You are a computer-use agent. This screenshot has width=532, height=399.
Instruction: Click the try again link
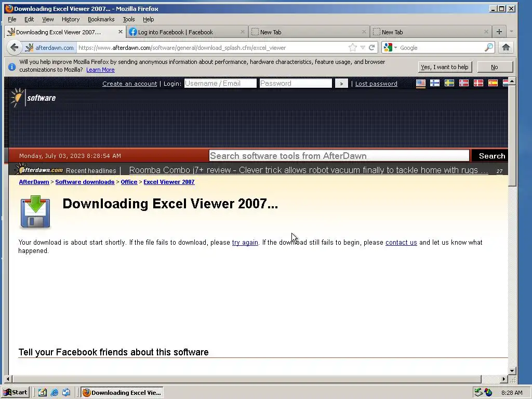click(245, 242)
